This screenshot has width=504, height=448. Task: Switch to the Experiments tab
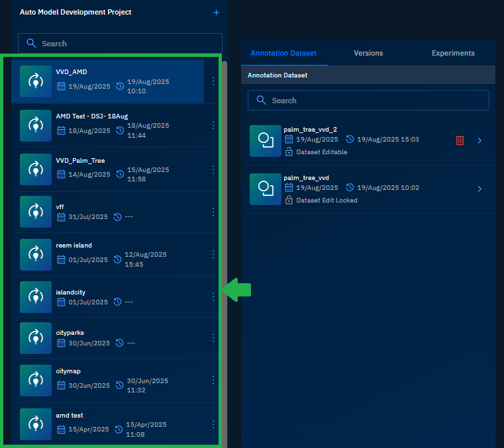[453, 53]
